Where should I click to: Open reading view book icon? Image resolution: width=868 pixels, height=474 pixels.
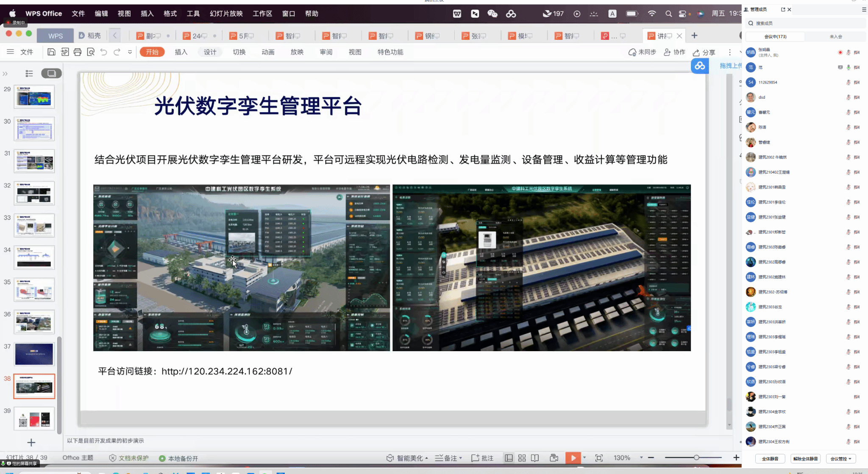535,458
